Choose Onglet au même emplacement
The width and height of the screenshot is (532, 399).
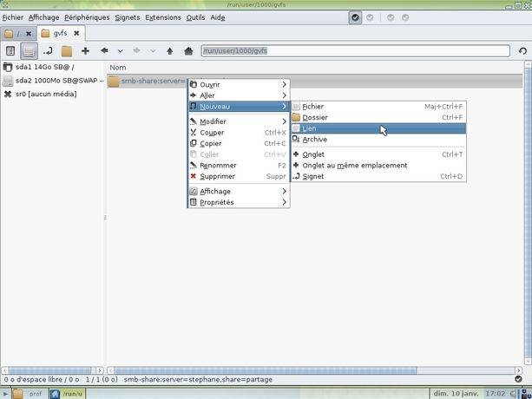click(x=378, y=166)
